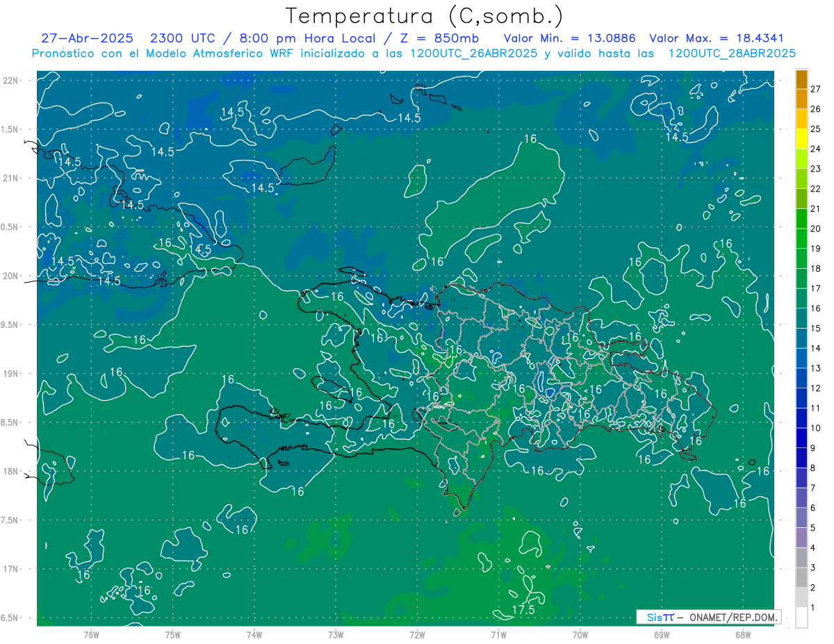
Task: Click the '19N' latitude axis label
Action: 10,373
